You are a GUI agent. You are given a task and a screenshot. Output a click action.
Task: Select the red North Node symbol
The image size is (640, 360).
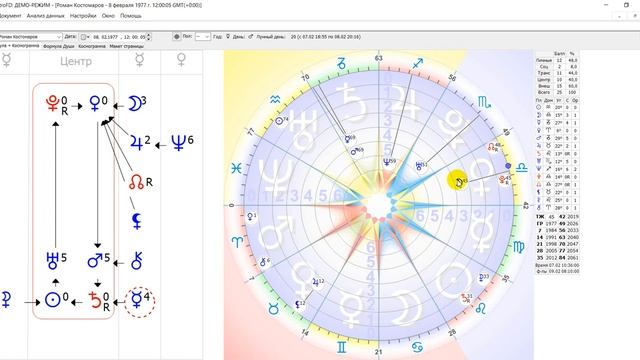tap(136, 182)
